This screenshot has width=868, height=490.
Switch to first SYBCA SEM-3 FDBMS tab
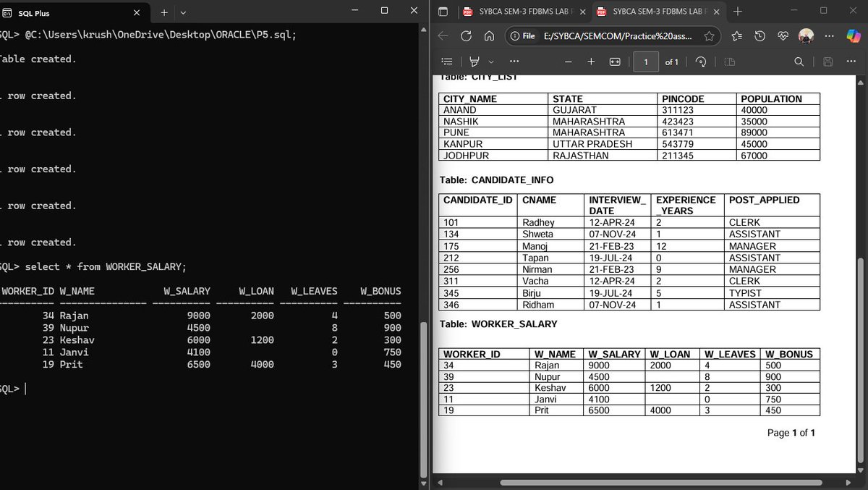coord(524,12)
